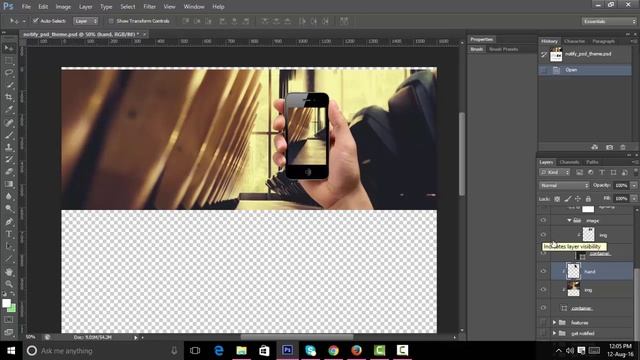Collapse the image layer group
Viewport: 640px width, 360px height.
(569, 220)
